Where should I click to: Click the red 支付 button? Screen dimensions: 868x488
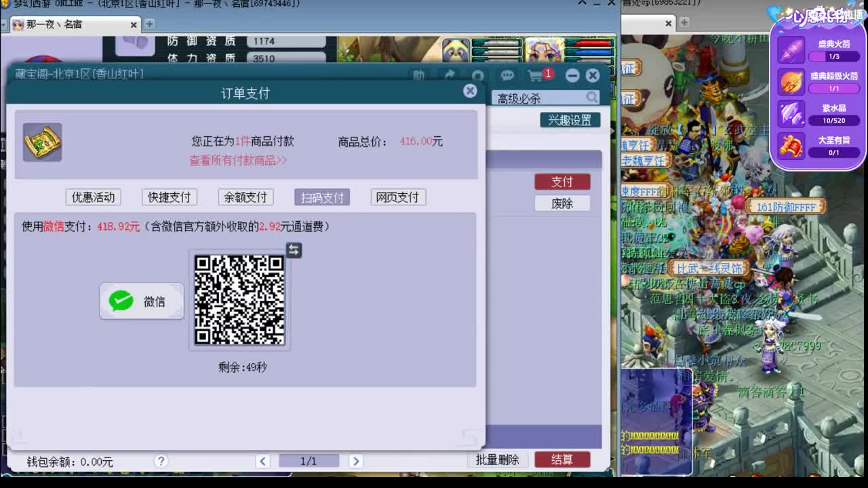click(562, 182)
